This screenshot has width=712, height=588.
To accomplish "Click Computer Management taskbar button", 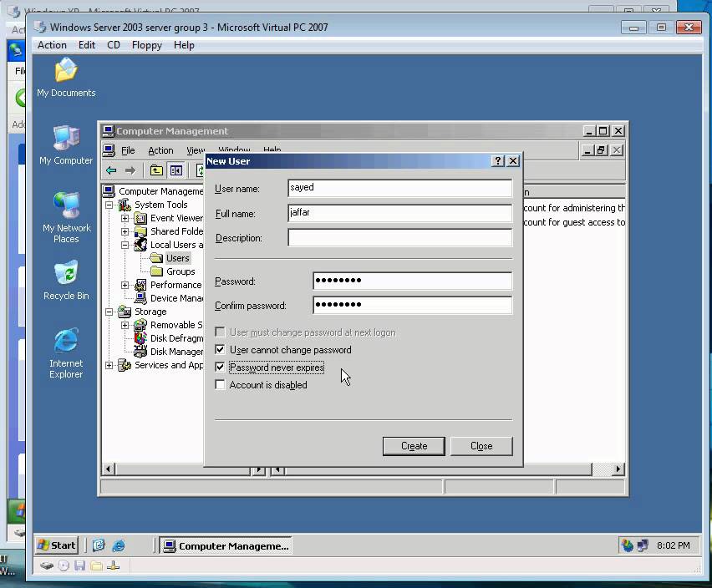I will point(226,545).
